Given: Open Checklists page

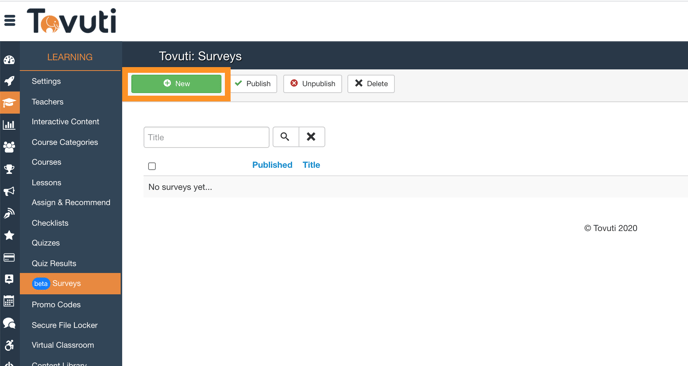Looking at the screenshot, I should (50, 223).
